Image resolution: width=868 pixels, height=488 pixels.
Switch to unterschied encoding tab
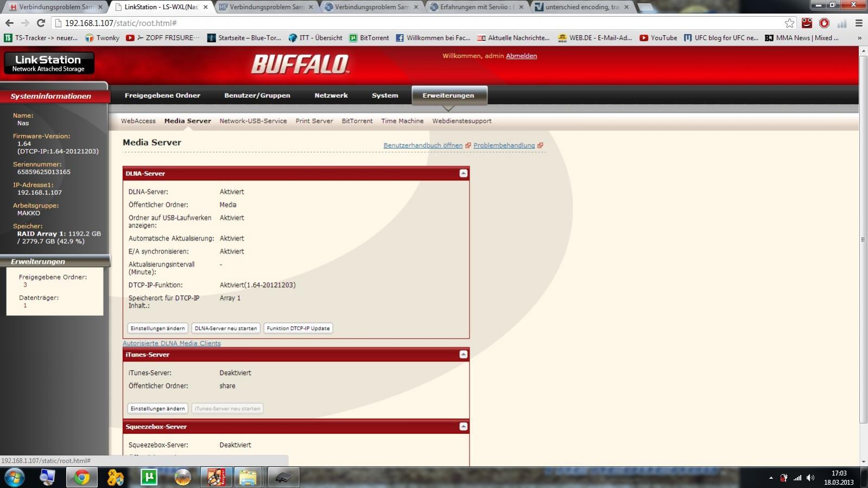581,7
